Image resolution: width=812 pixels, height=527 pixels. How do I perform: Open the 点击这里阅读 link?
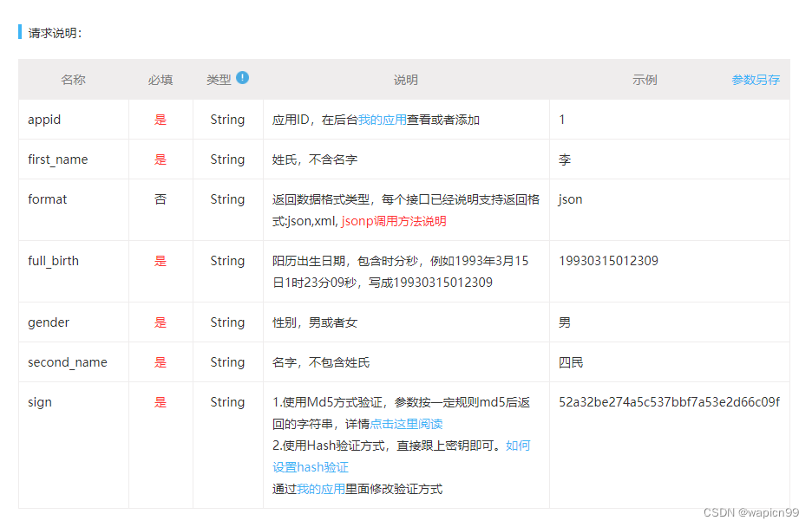coord(407,424)
